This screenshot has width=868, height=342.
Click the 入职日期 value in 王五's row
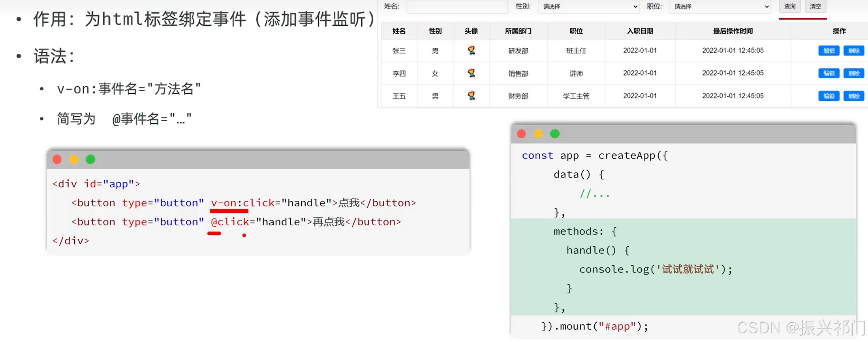[x=640, y=95]
